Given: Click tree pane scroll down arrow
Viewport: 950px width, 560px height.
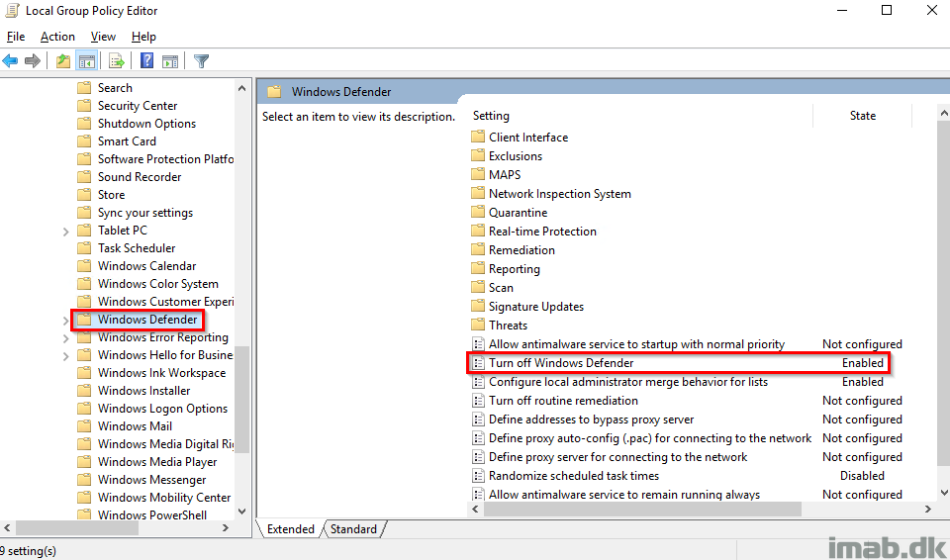Looking at the screenshot, I should (241, 511).
